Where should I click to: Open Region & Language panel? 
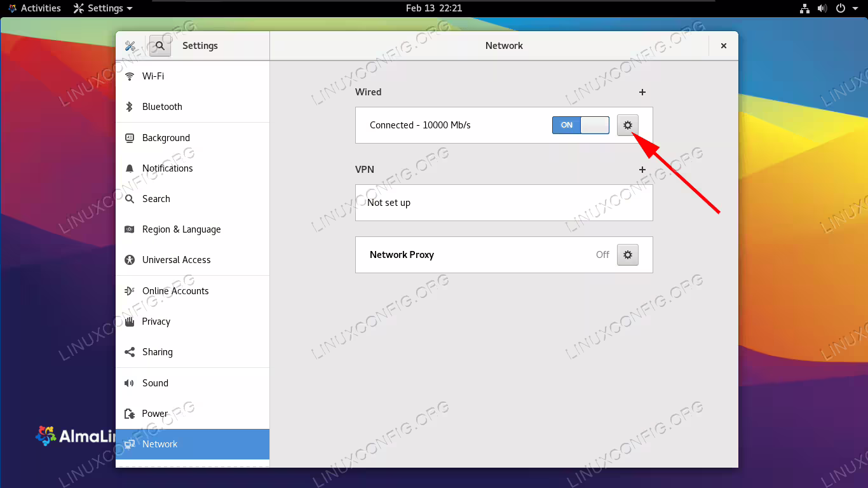tap(193, 229)
